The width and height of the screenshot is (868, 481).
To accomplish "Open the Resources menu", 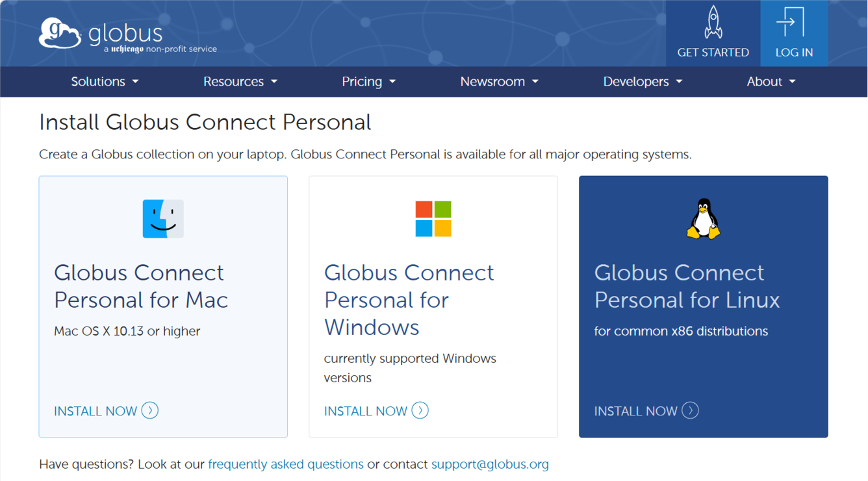I will [x=240, y=82].
